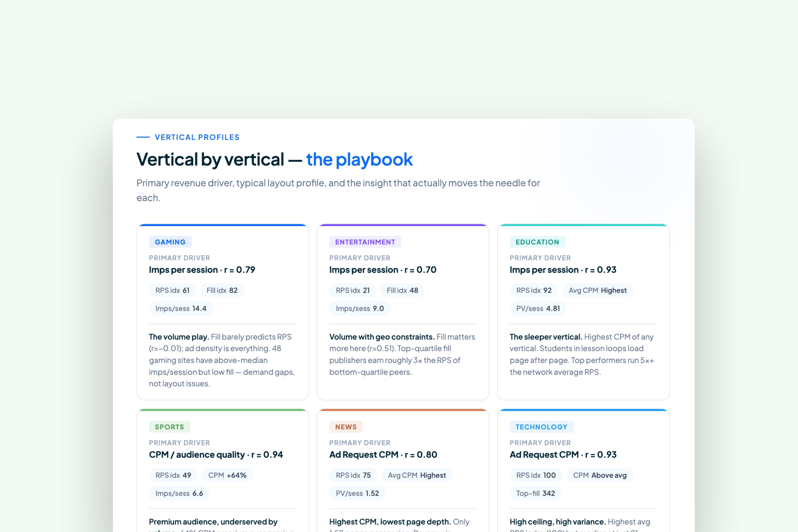The image size is (798, 532).
Task: Click News card's 'Avg CPM Highest' chip
Action: (x=417, y=475)
